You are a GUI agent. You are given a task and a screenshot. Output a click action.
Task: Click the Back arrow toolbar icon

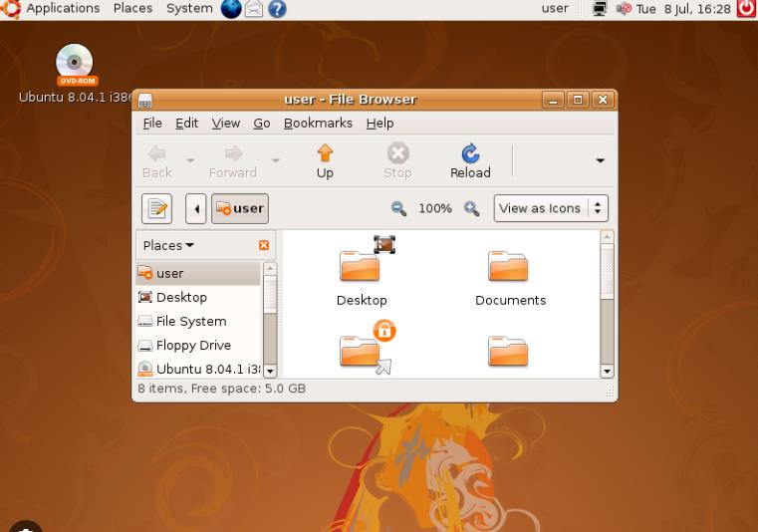(157, 153)
